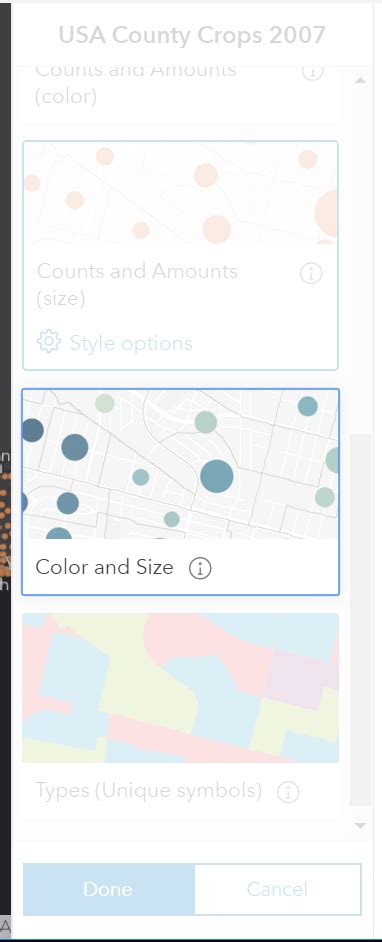The width and height of the screenshot is (382, 942).
Task: Click the Done button
Action: point(109,889)
